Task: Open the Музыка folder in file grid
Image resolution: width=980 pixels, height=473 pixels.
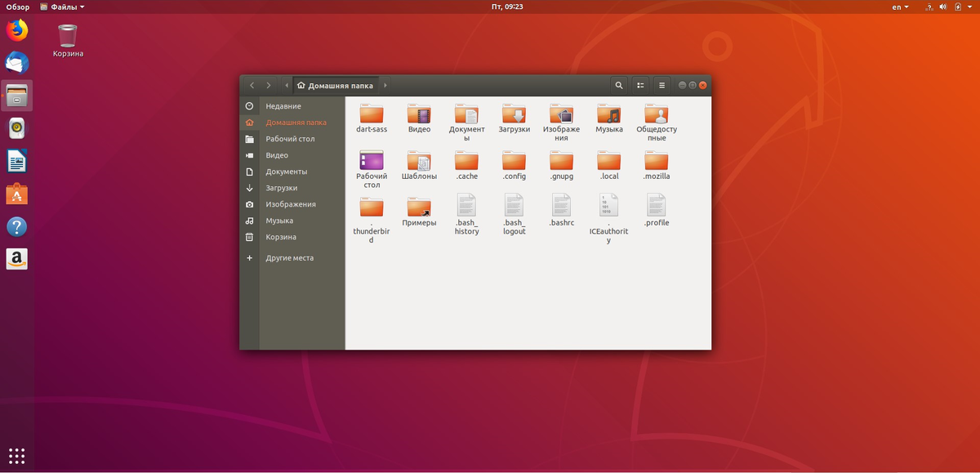Action: 608,114
